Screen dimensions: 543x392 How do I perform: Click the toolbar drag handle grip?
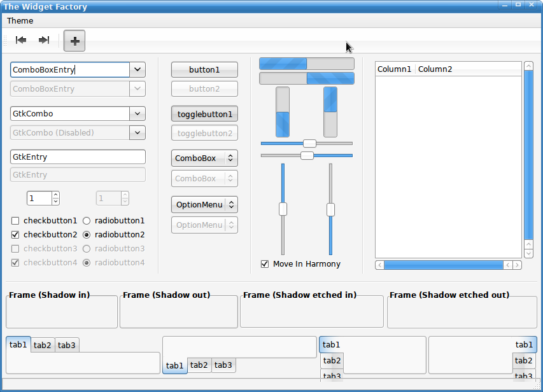[5, 41]
